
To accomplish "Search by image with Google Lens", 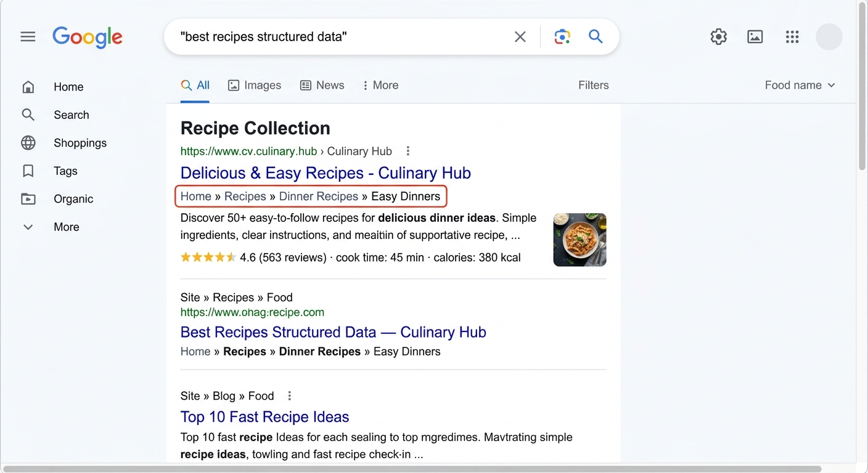I will [562, 36].
